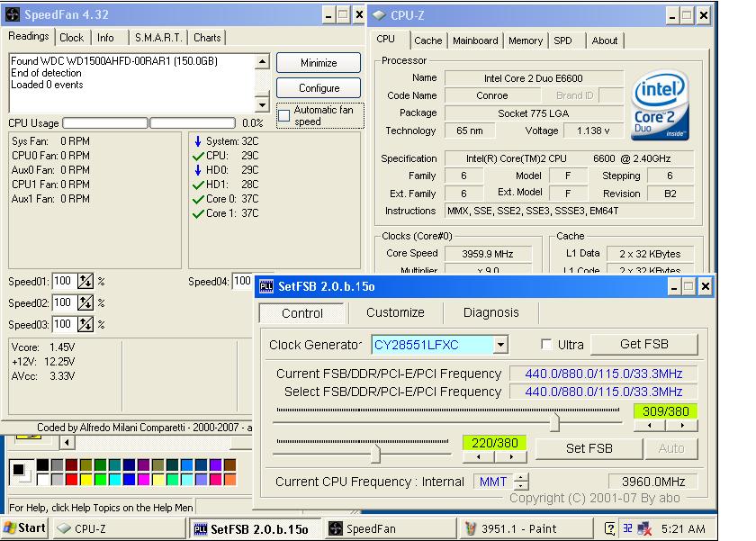Click the CPU-Z title bar icon

(x=379, y=15)
